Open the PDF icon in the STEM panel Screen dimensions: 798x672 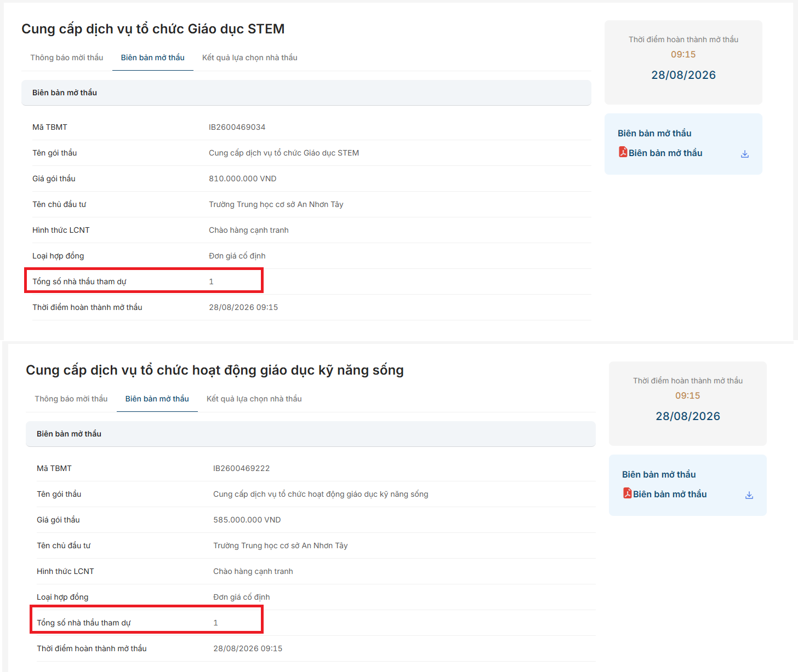pyautogui.click(x=623, y=152)
